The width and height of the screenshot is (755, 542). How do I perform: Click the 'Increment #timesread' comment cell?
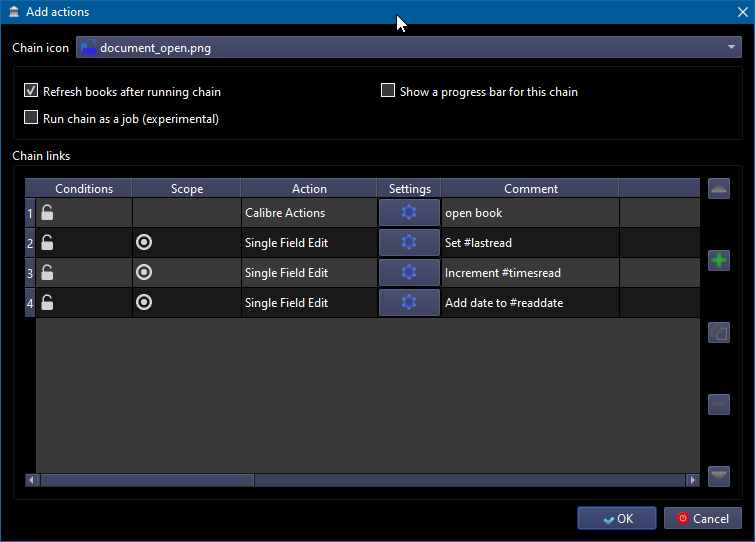click(x=530, y=272)
